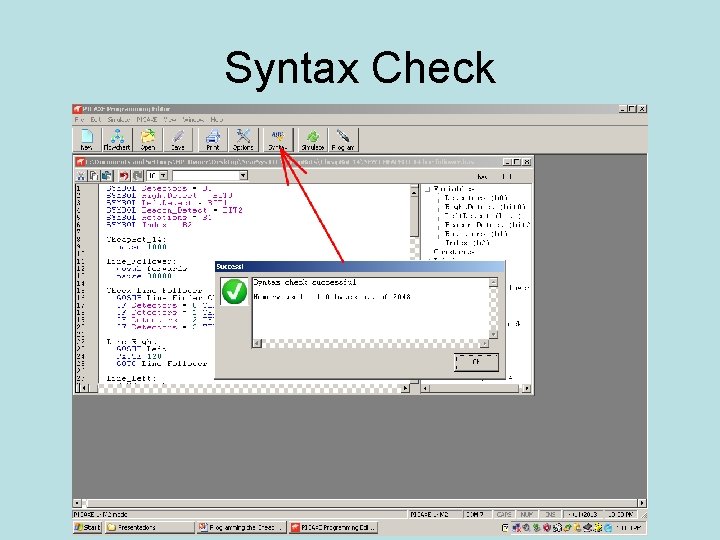This screenshot has height=540, width=720.
Task: Select PICAXE Programming Editor taskbar button
Action: click(x=334, y=527)
